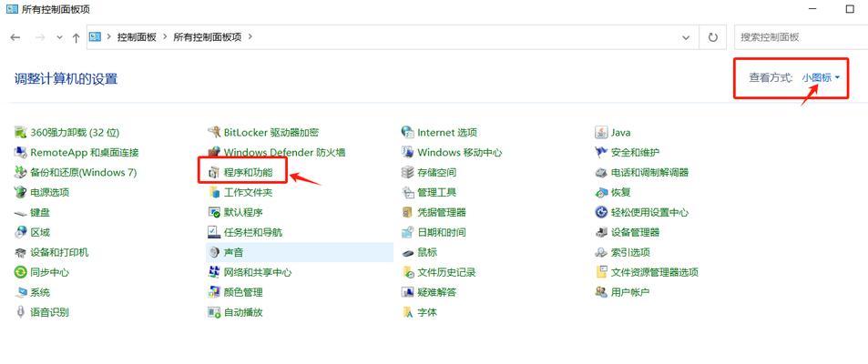Expand chevron after 控制面板 breadcrumb
Image resolution: width=868 pixels, height=364 pixels.
click(x=165, y=37)
